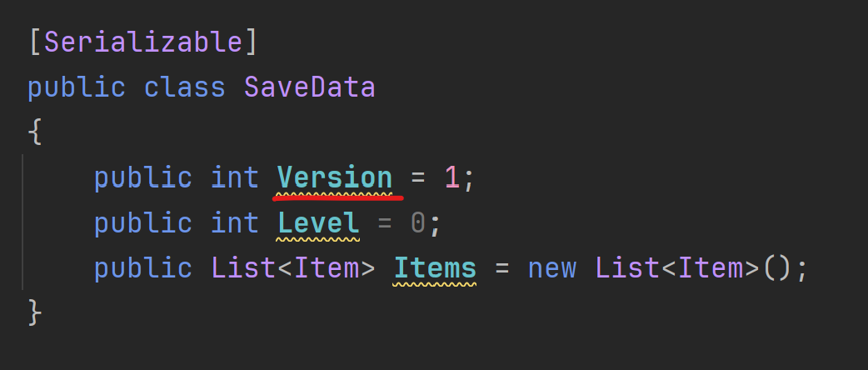Image resolution: width=868 pixels, height=370 pixels.
Task: Click the red-underlined Version field
Action: [x=334, y=178]
